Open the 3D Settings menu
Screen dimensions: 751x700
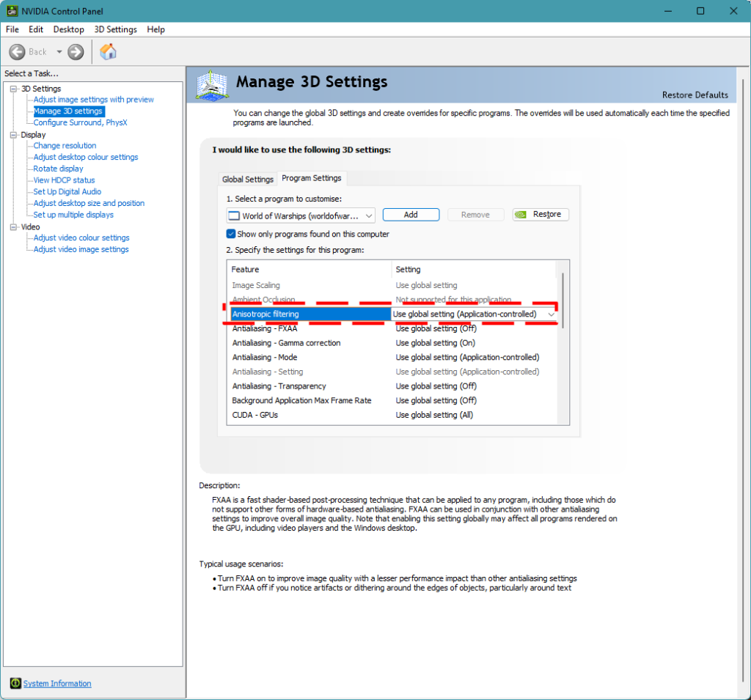coord(115,29)
